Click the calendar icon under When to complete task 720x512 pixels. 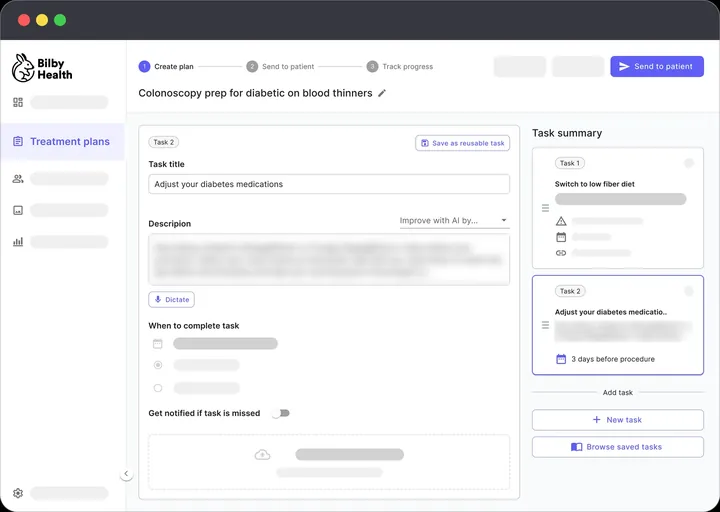pos(158,343)
